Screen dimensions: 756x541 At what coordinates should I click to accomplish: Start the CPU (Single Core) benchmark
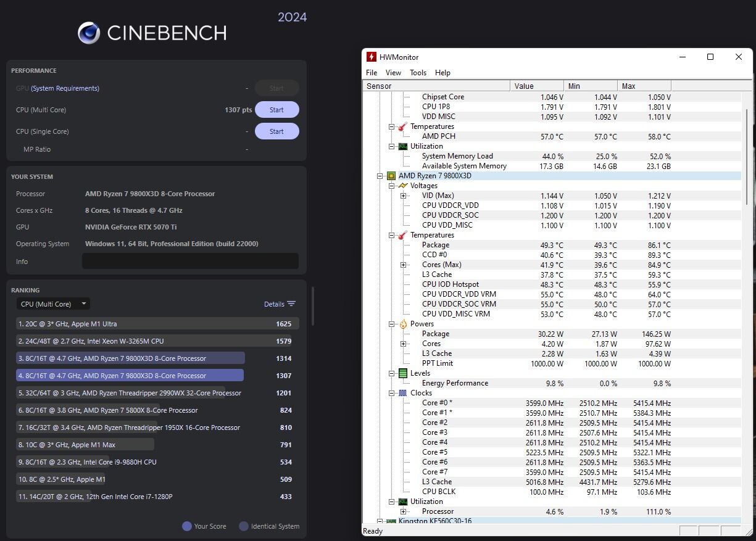pos(276,131)
